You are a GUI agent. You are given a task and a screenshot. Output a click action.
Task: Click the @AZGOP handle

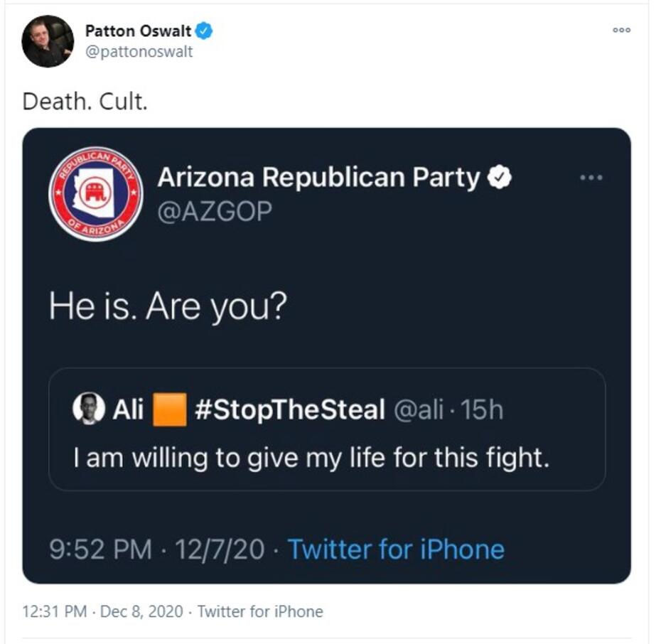click(214, 211)
